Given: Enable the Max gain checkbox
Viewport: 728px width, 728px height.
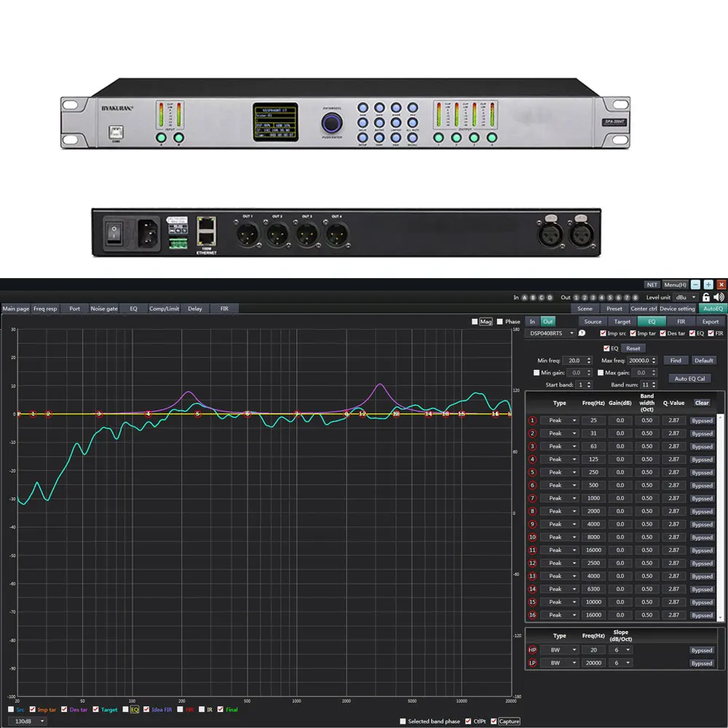Looking at the screenshot, I should [601, 373].
